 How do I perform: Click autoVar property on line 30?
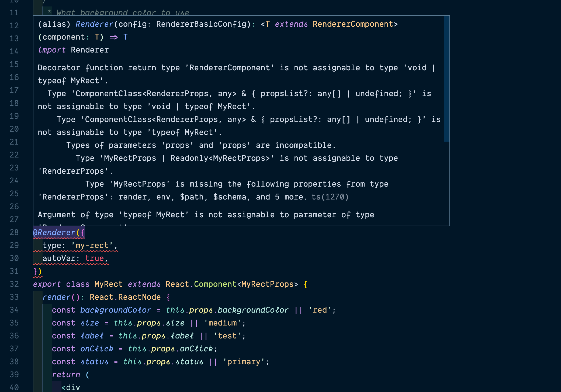59,258
